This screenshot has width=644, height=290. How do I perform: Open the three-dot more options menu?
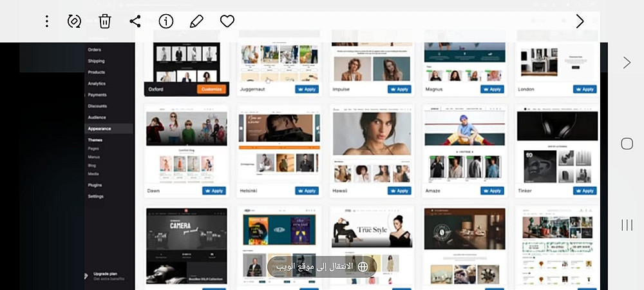[x=47, y=21]
